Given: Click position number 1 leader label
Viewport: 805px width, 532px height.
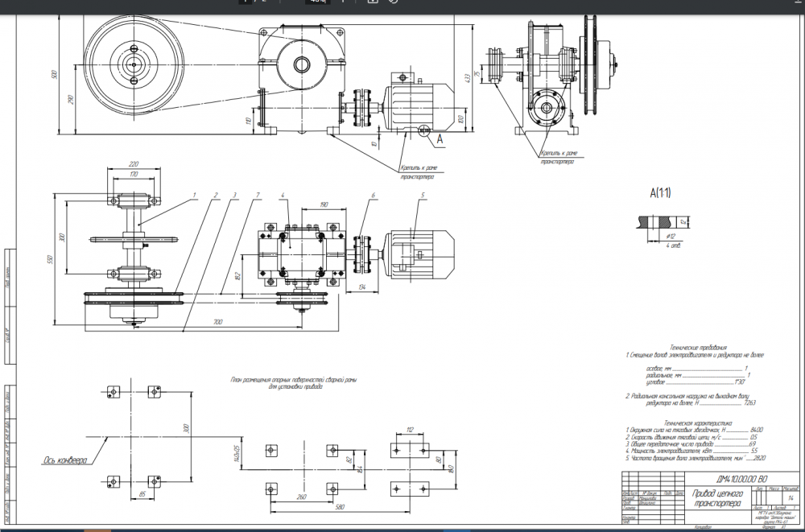Looking at the screenshot, I should click(194, 195).
